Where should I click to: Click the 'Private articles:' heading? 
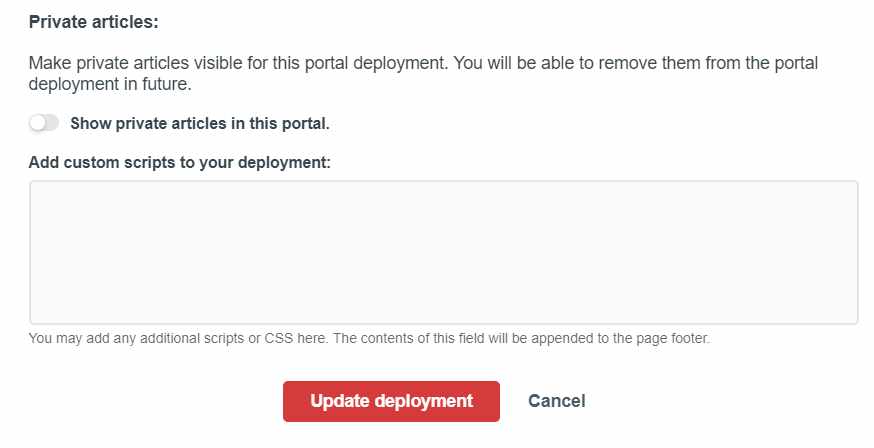(94, 21)
